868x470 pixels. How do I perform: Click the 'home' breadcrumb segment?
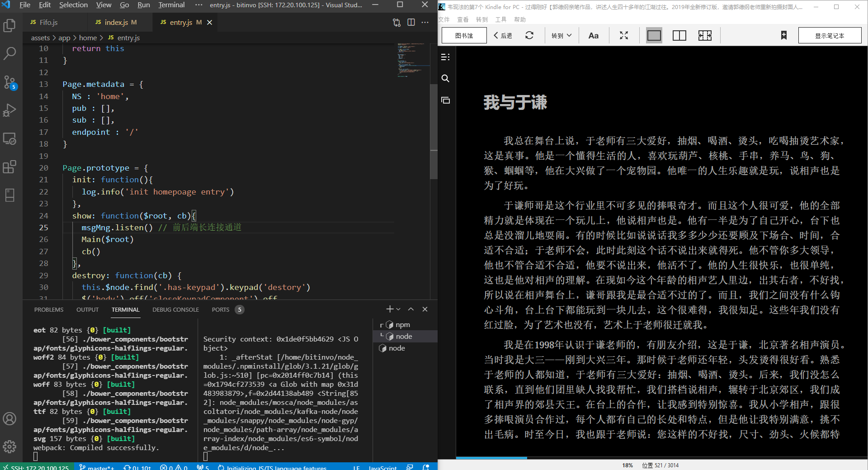(x=88, y=38)
